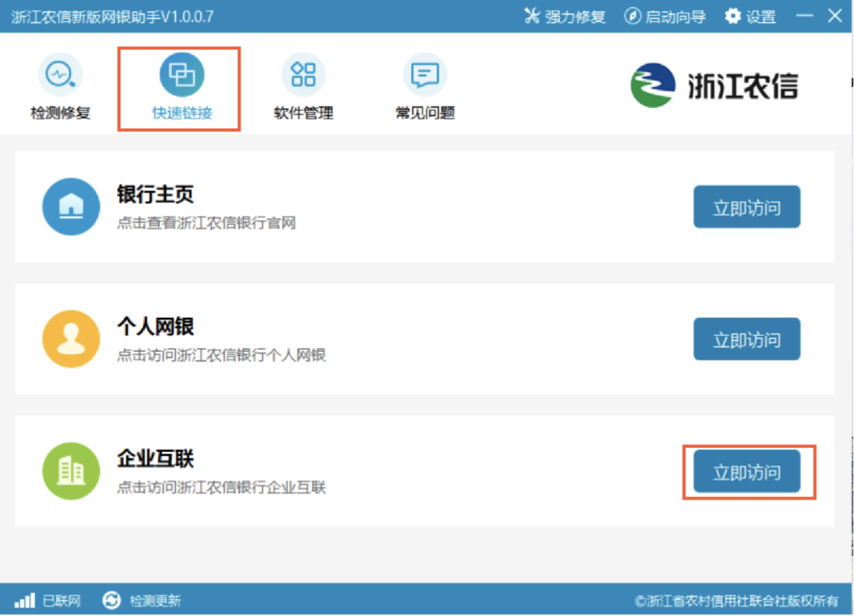The width and height of the screenshot is (854, 616).
Task: Click the 已联网 status text
Action: point(62,601)
